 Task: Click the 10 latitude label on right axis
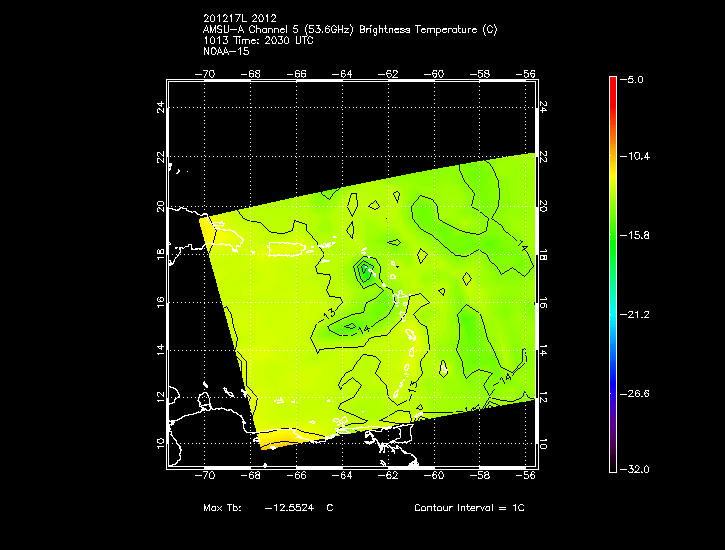coord(542,443)
